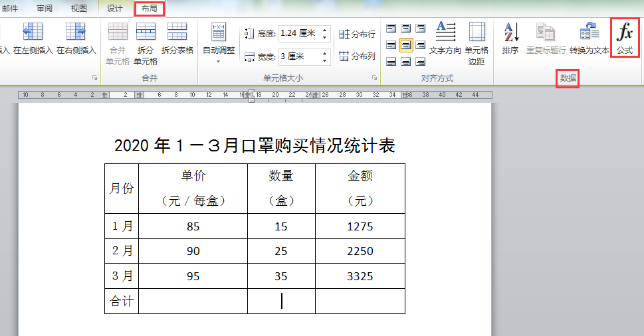Click Insert Right column icon

pos(76,32)
